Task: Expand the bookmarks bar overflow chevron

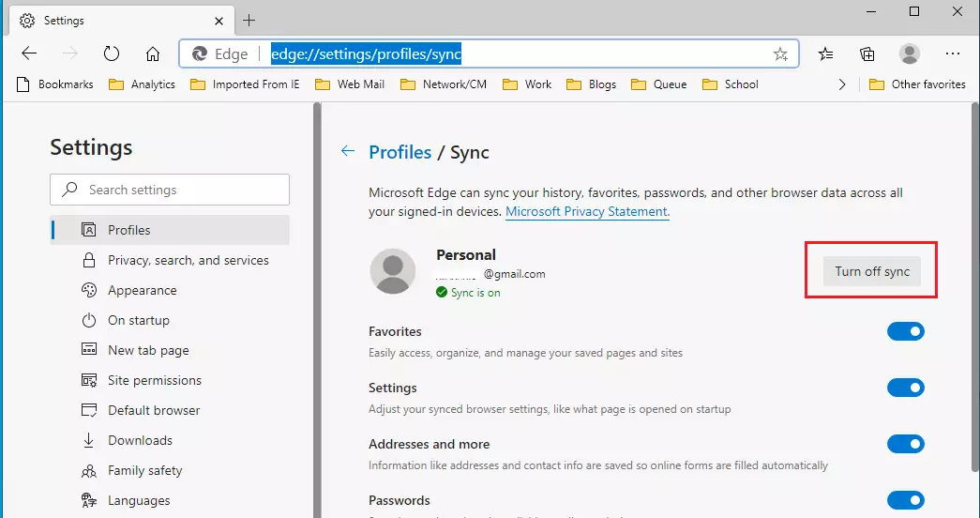Action: pos(841,84)
